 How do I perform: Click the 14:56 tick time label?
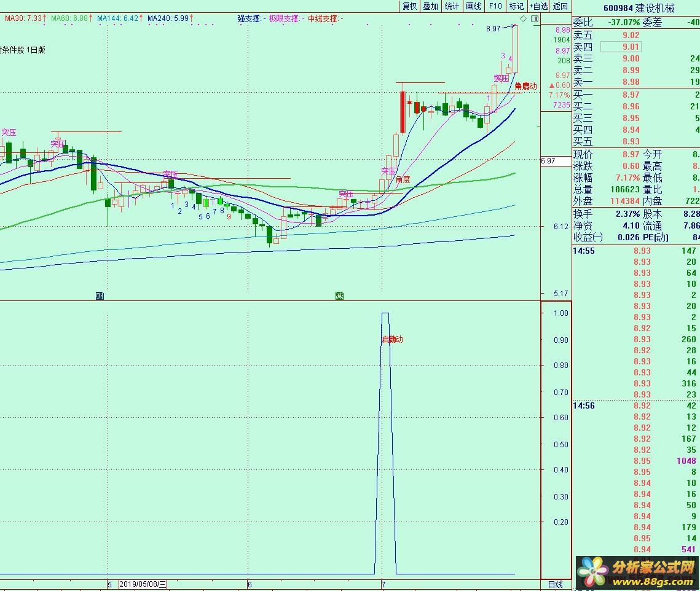pos(584,405)
